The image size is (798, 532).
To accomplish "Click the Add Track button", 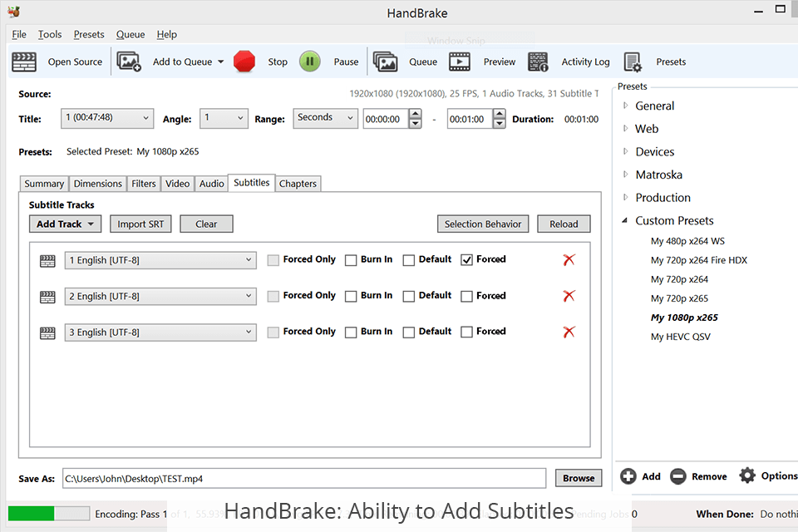I will (x=65, y=224).
